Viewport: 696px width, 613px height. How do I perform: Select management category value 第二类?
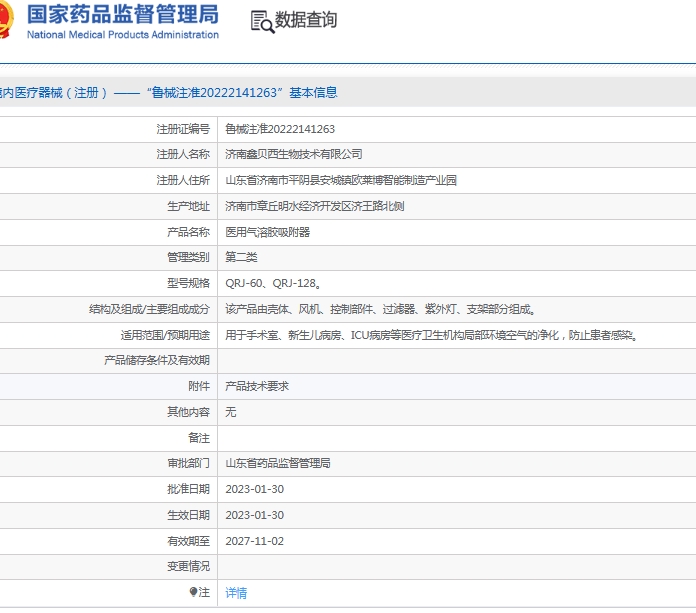point(241,257)
